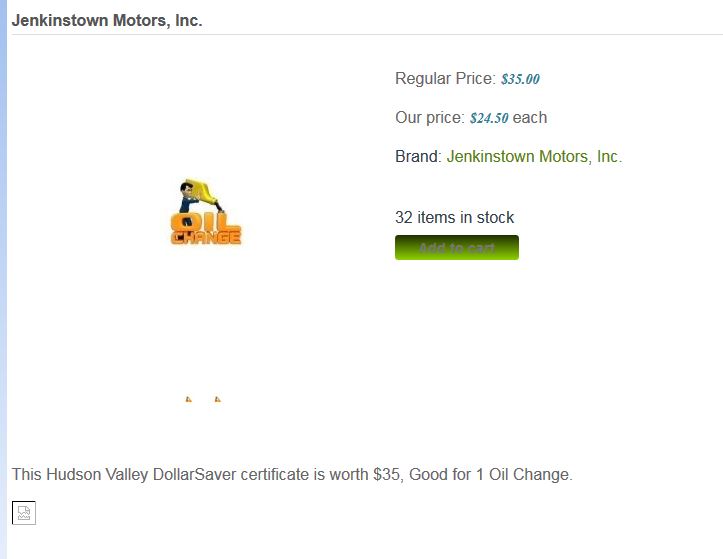This screenshot has width=723, height=559.
Task: Click the "Brand:" label text
Action: point(418,157)
